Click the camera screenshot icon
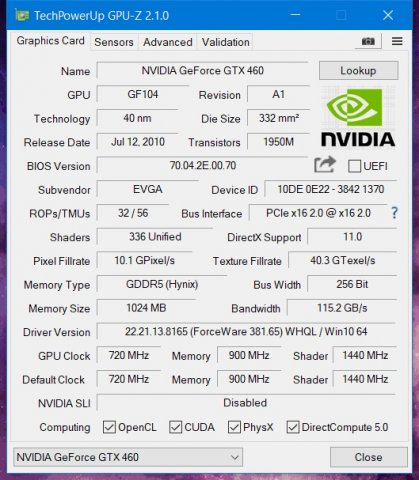 point(368,42)
